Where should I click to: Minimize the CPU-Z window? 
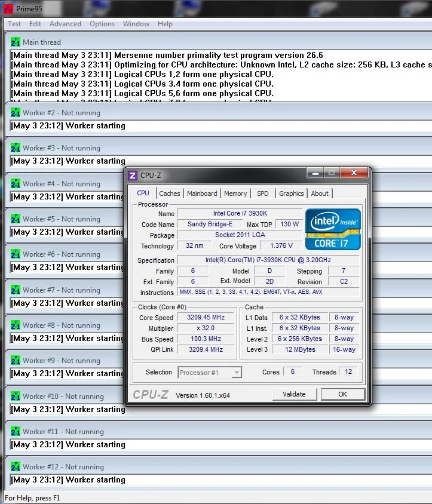[315, 173]
